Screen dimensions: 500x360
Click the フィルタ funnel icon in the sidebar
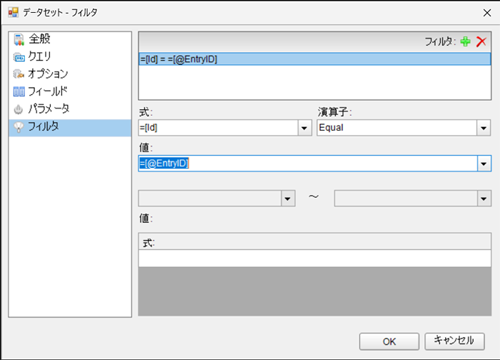(x=19, y=127)
